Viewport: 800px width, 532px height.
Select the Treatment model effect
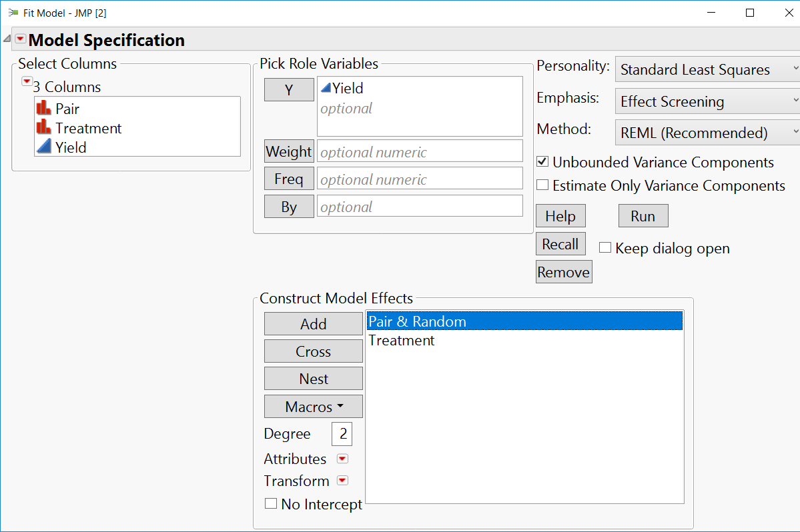click(402, 341)
